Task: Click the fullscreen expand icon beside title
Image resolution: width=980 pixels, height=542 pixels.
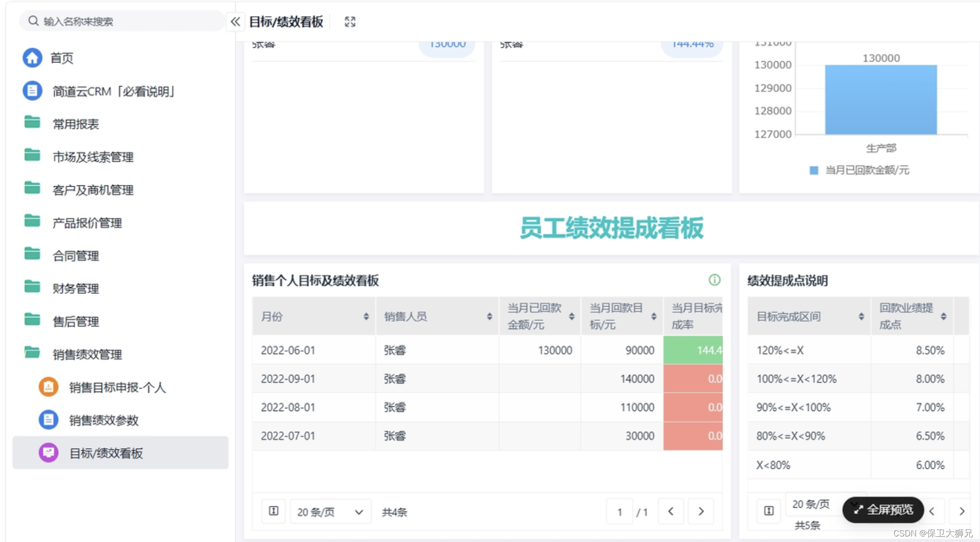Action: coord(350,22)
